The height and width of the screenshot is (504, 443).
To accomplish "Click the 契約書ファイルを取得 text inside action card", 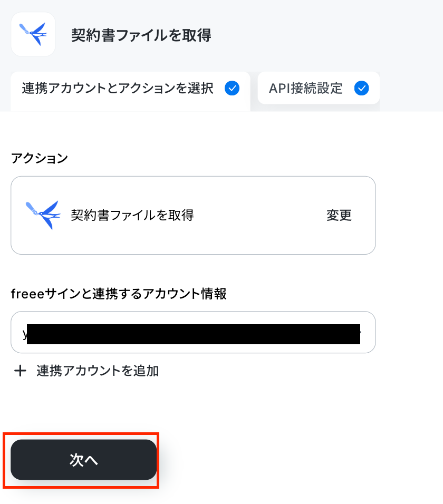I will click(x=132, y=215).
